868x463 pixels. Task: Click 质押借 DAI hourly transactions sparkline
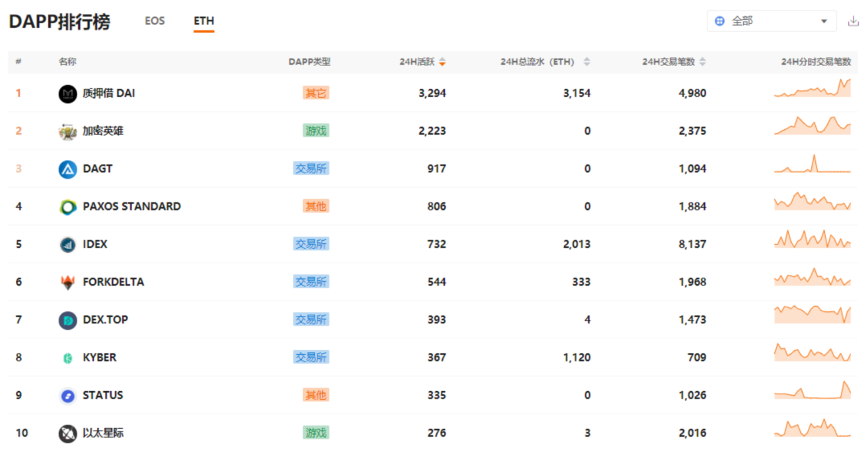click(813, 88)
